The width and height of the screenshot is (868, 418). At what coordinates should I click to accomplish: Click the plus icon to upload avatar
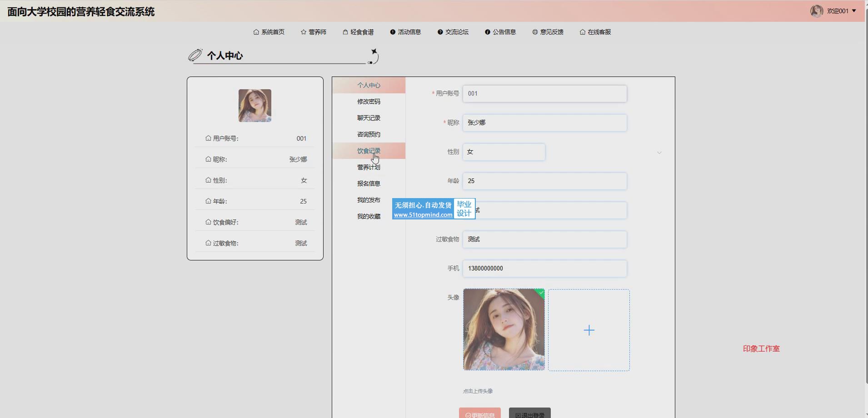pyautogui.click(x=589, y=330)
